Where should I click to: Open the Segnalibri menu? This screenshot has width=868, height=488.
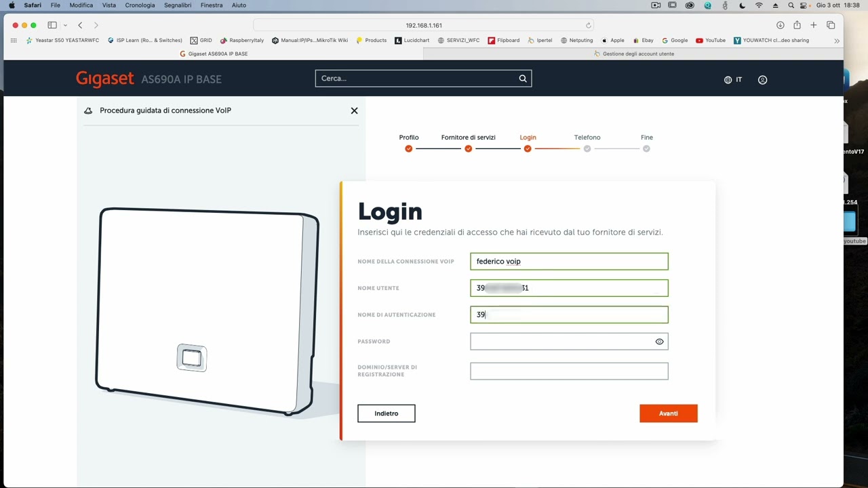click(178, 5)
